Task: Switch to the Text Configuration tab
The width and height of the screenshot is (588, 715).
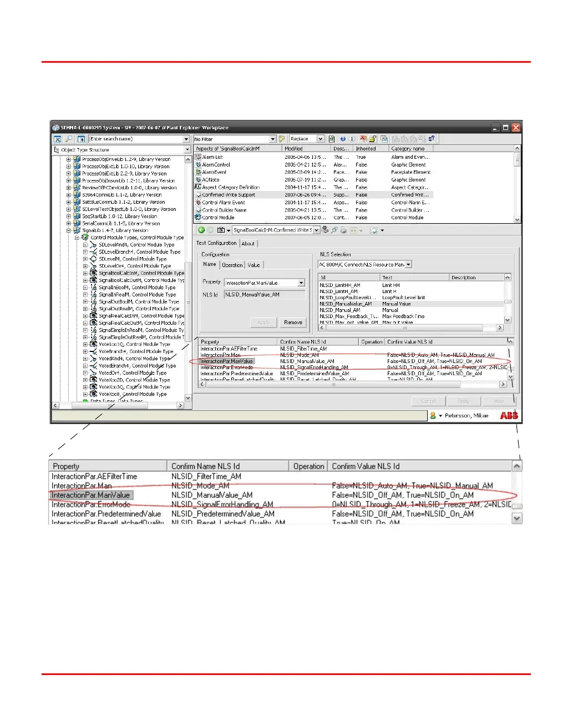Action: [x=216, y=243]
